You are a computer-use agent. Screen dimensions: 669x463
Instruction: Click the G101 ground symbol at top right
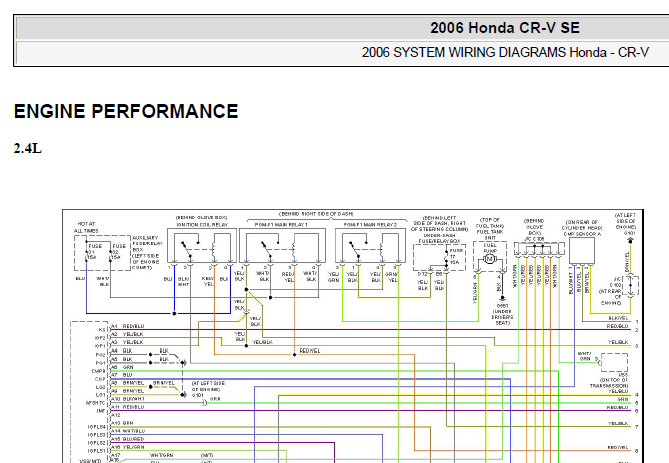[x=630, y=241]
